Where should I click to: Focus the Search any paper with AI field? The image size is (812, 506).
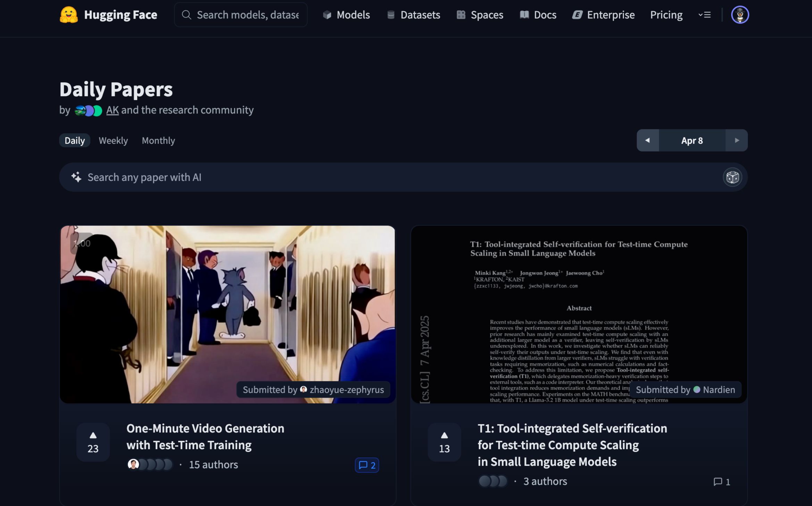tap(403, 177)
